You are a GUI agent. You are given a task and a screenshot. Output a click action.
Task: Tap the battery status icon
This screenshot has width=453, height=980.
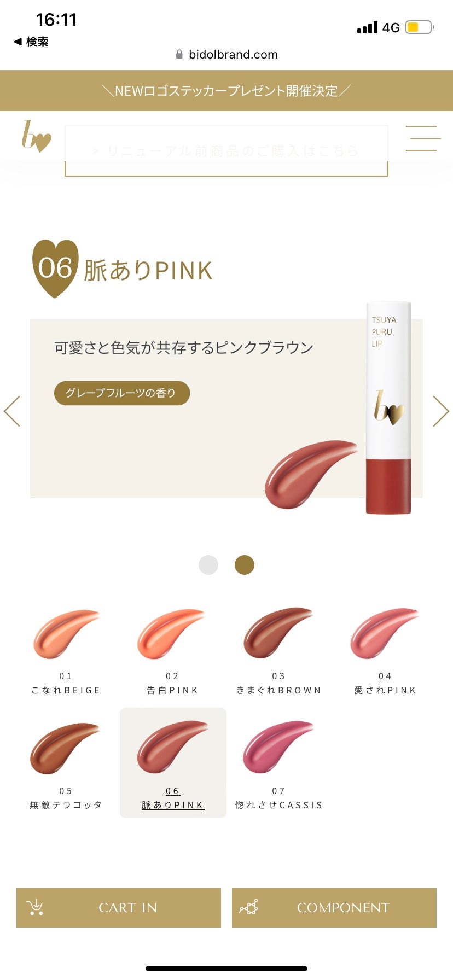pos(420,27)
